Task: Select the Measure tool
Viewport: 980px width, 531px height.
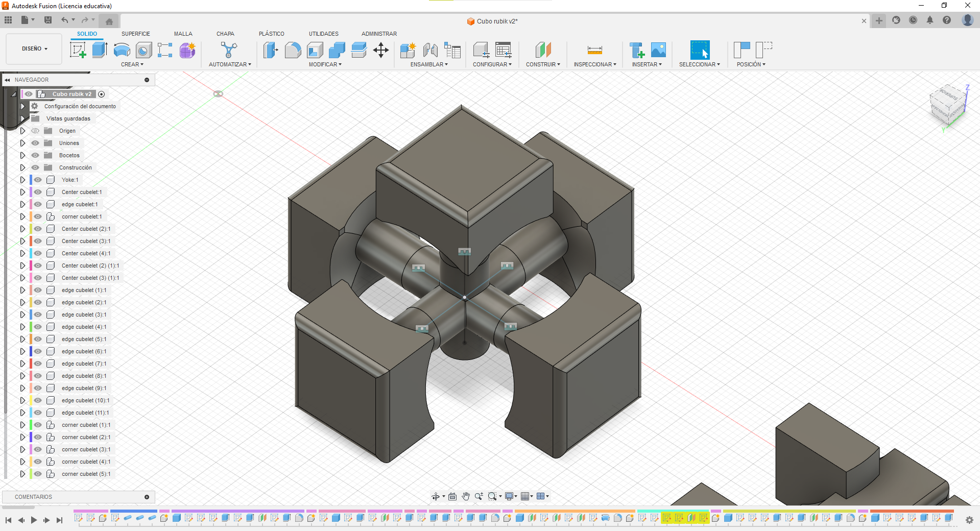Action: (x=595, y=50)
